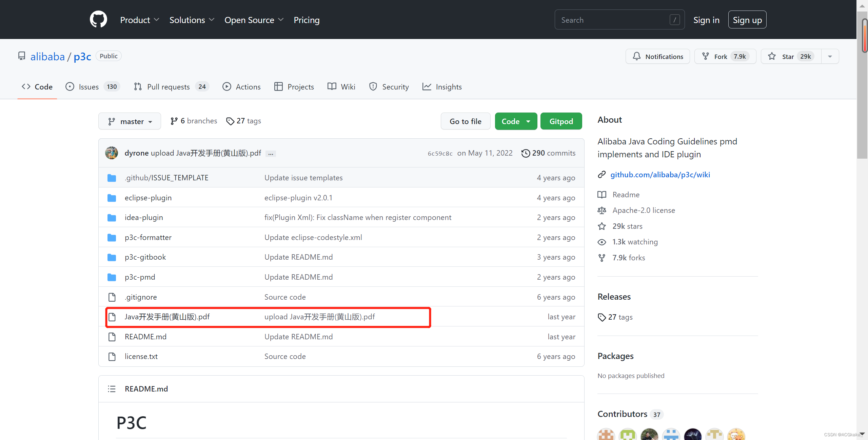Open commit history clock icon
The width and height of the screenshot is (868, 440).
pos(525,153)
